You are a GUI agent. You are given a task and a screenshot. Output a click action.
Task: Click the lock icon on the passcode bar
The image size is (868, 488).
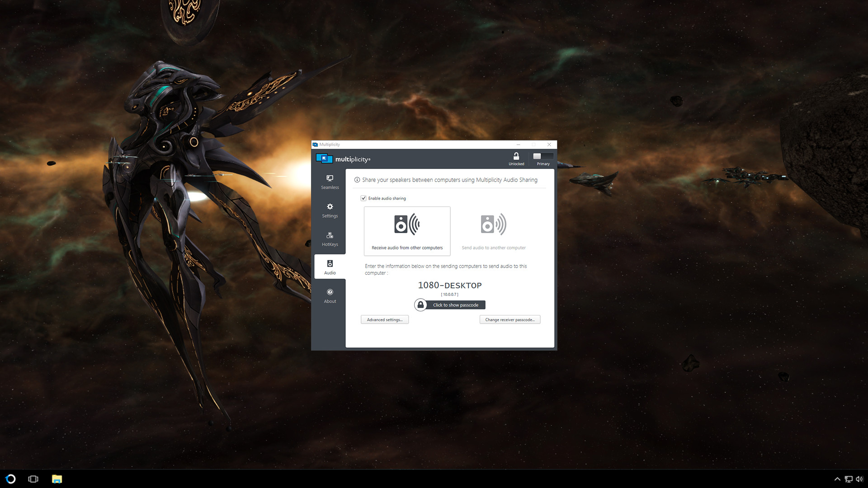[x=420, y=305]
